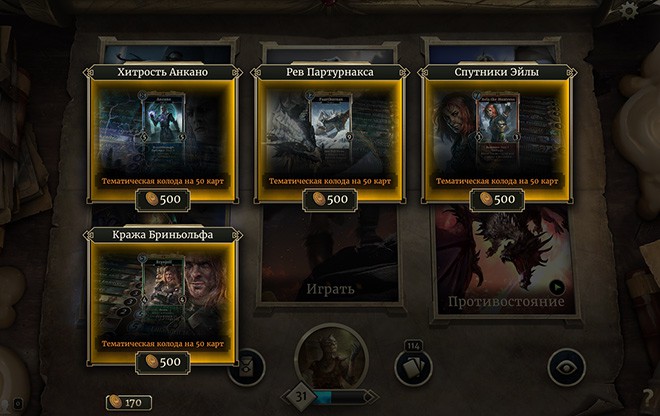
Task: Open the settings gear icon
Action: pos(629,11)
